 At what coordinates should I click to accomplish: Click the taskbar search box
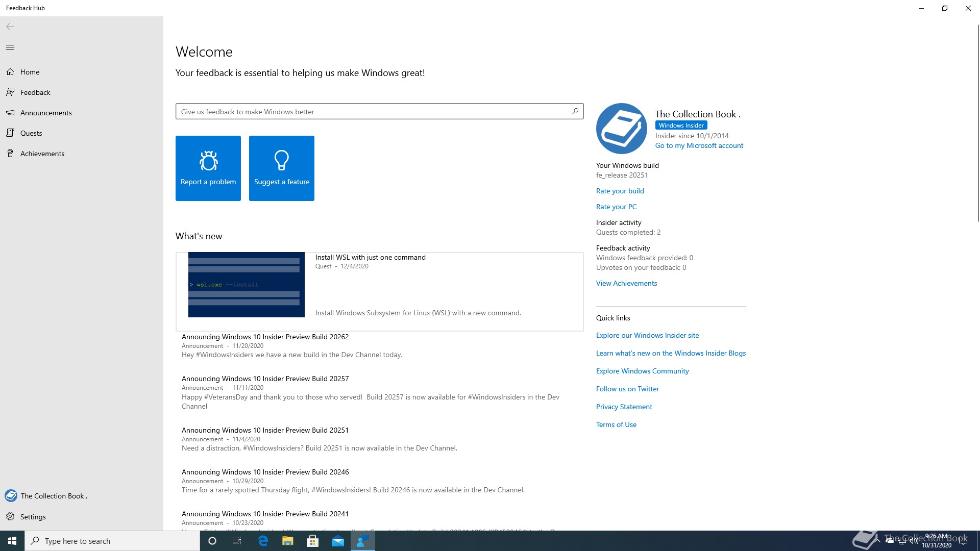[112, 541]
